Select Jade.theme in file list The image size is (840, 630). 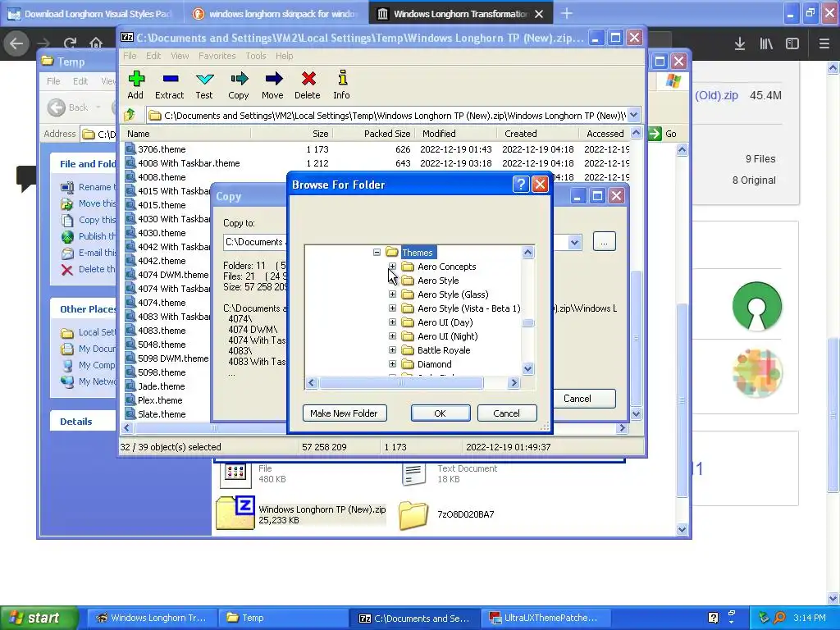pyautogui.click(x=162, y=386)
